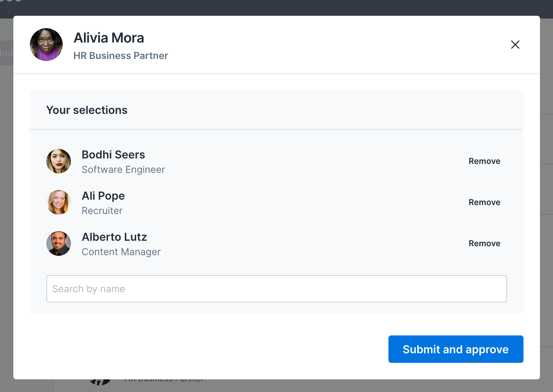
Task: Click the Your selections heading
Action: [x=87, y=110]
